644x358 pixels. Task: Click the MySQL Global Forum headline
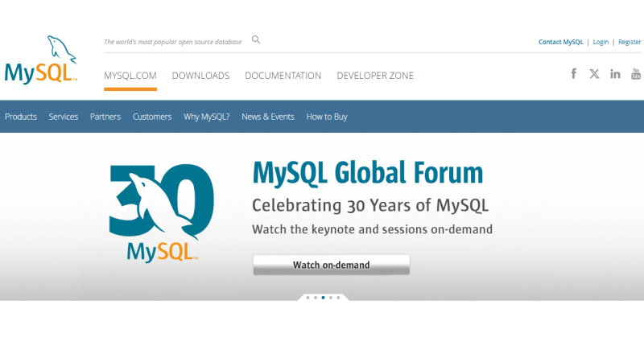pyautogui.click(x=368, y=172)
